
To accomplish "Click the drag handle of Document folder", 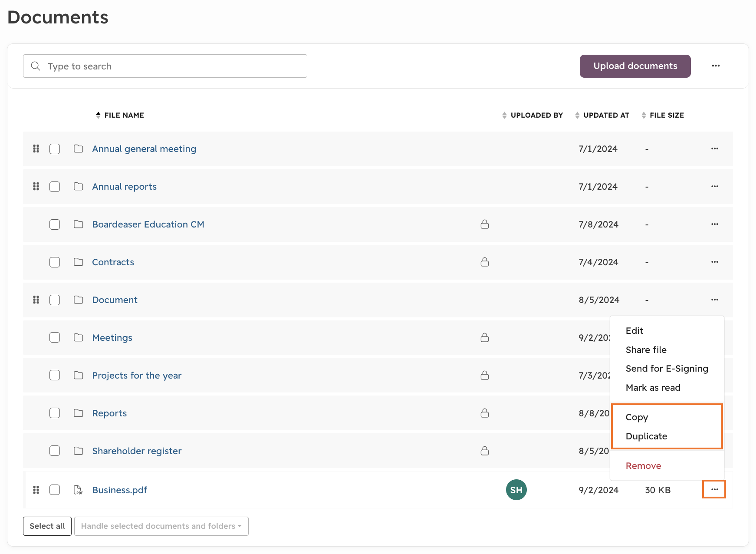I will pos(36,300).
